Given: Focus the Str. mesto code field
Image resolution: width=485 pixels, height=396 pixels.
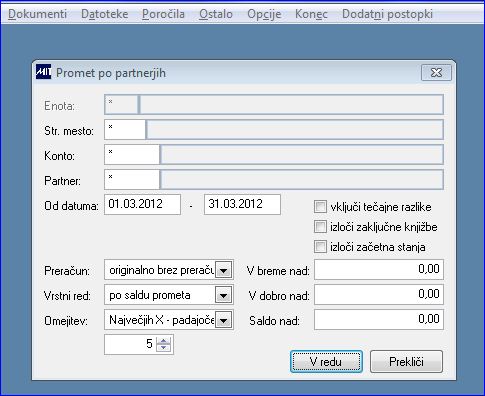Looking at the screenshot, I should click(125, 130).
